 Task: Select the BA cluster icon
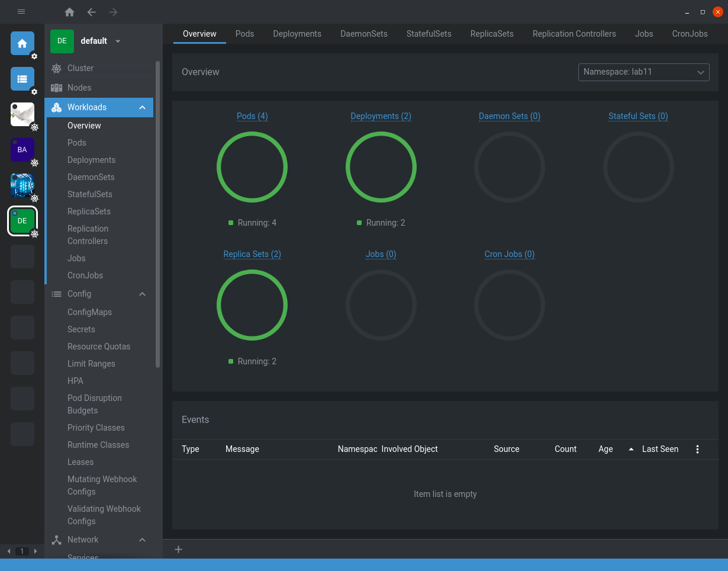pyautogui.click(x=22, y=150)
